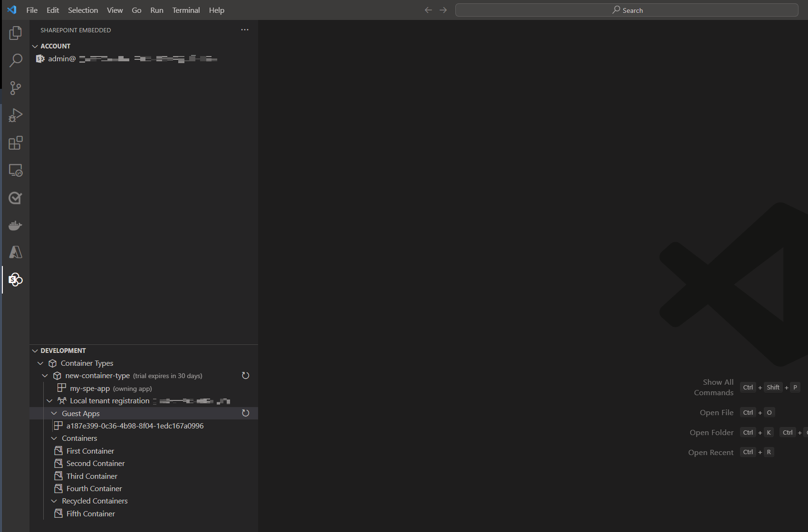Select the Search icon in activity bar

tap(16, 60)
